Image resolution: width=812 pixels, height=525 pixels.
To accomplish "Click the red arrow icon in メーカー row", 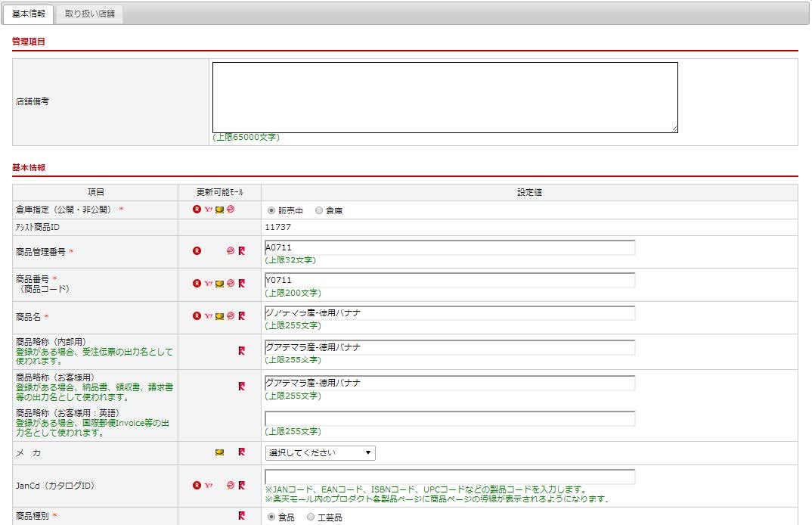I will (x=241, y=452).
